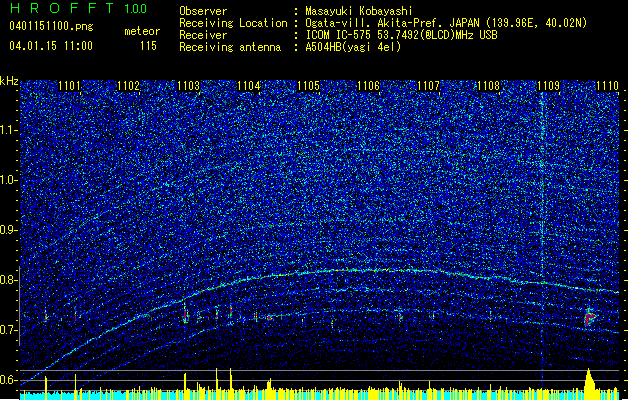Click time marker 1102

tap(128, 86)
